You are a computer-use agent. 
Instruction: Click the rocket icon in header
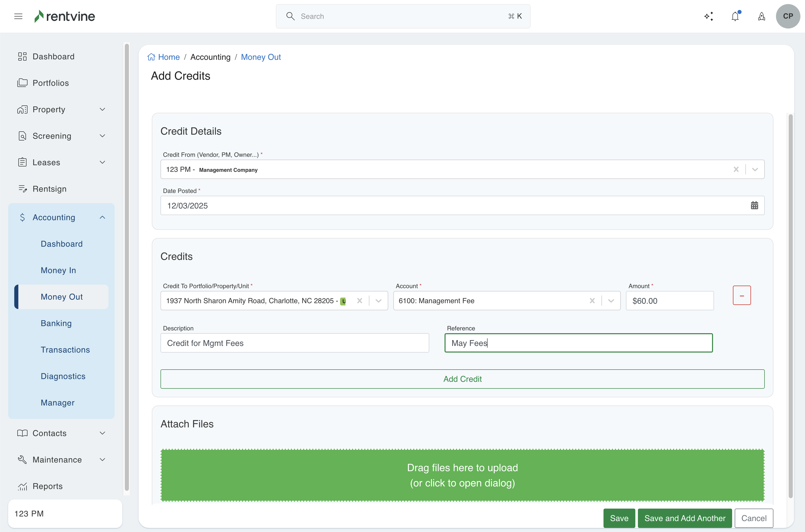(x=761, y=16)
